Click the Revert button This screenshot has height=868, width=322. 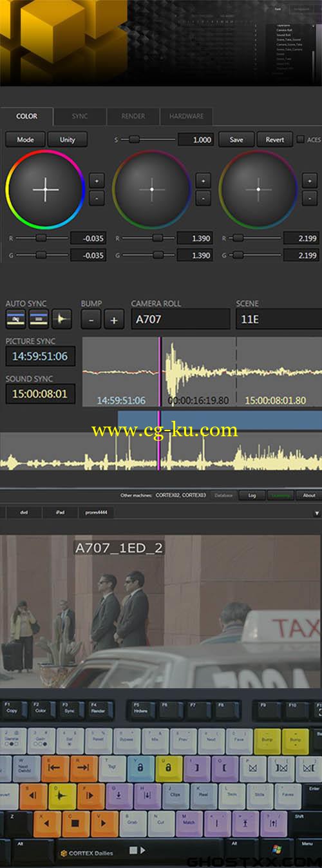(275, 139)
